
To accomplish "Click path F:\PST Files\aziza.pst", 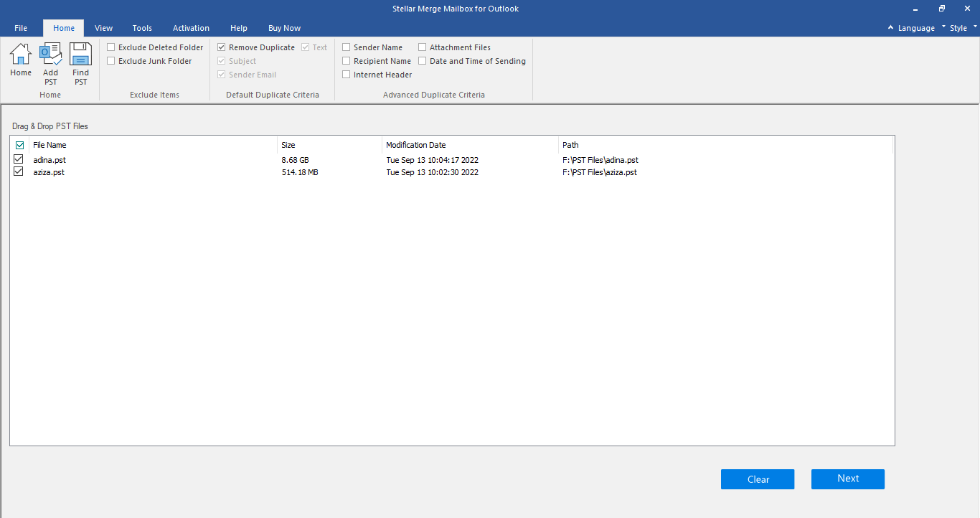I will (600, 172).
